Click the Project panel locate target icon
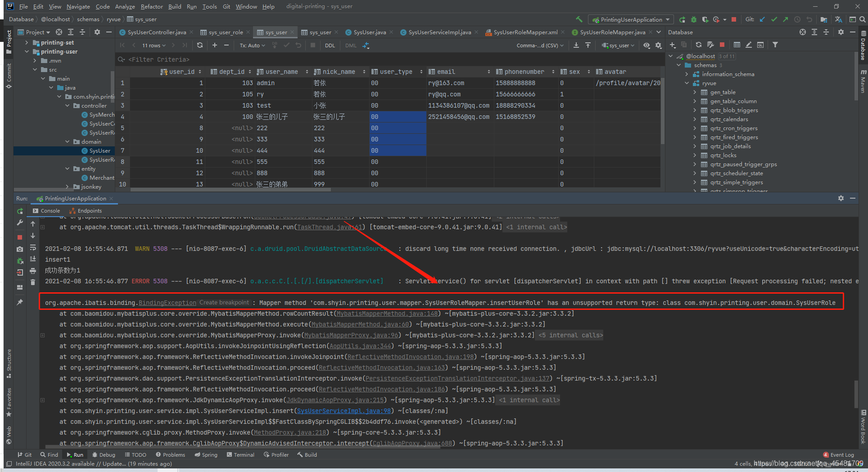 (x=59, y=32)
